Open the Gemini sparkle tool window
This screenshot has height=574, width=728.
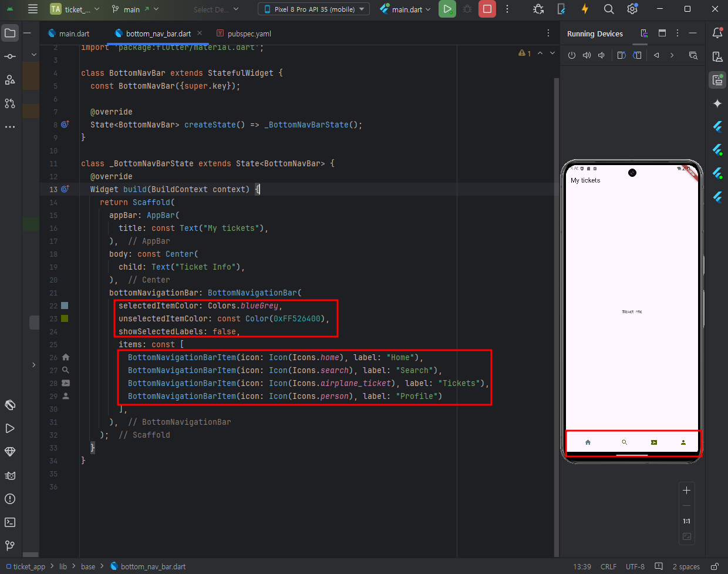(717, 103)
